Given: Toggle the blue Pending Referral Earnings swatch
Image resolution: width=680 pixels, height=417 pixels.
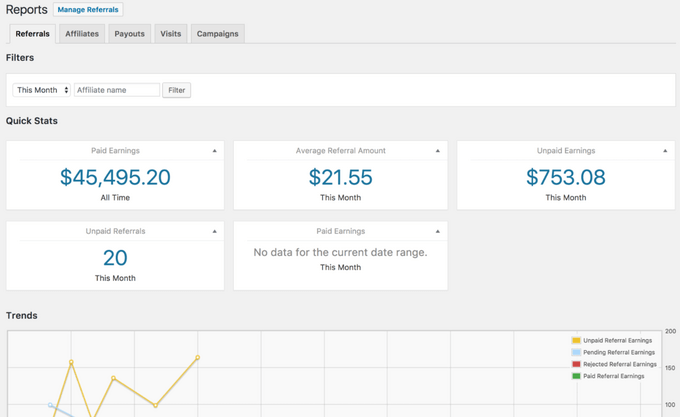Looking at the screenshot, I should pyautogui.click(x=576, y=353).
